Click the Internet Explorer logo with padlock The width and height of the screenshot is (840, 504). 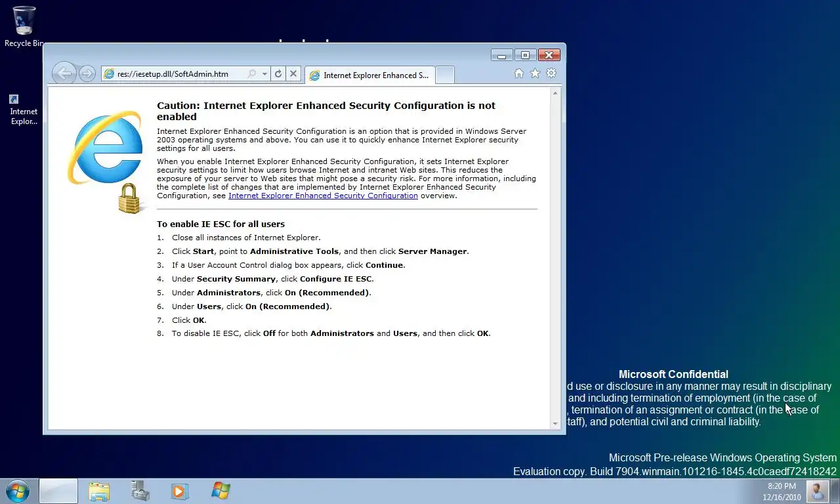pos(106,161)
